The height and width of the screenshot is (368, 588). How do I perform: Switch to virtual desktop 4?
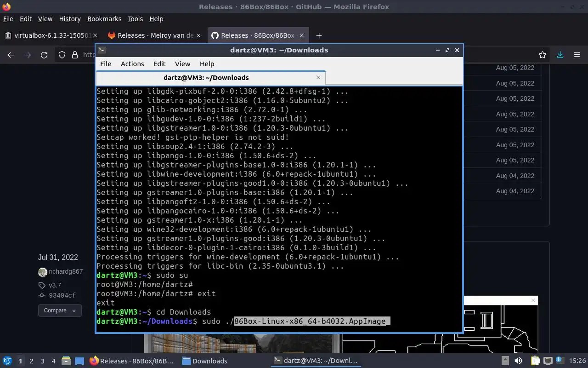[53, 361]
